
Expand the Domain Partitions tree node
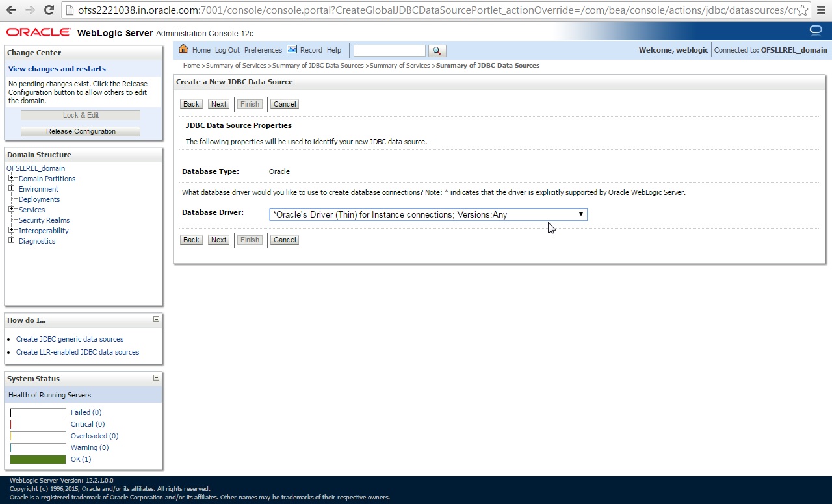[12, 178]
